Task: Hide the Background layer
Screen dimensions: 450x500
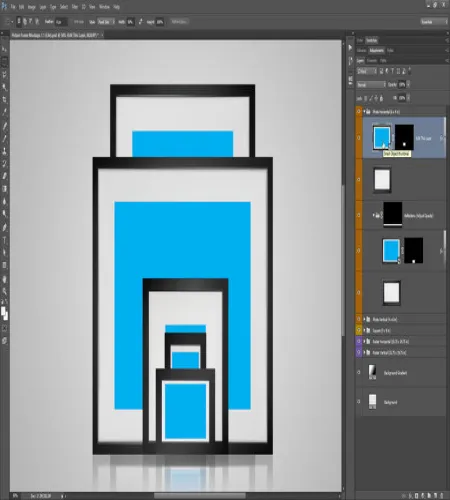Action: [x=359, y=402]
